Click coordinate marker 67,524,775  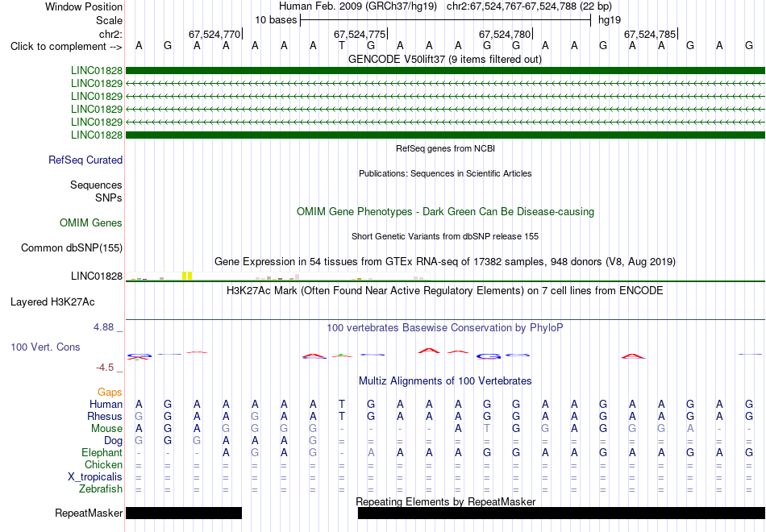(x=360, y=34)
